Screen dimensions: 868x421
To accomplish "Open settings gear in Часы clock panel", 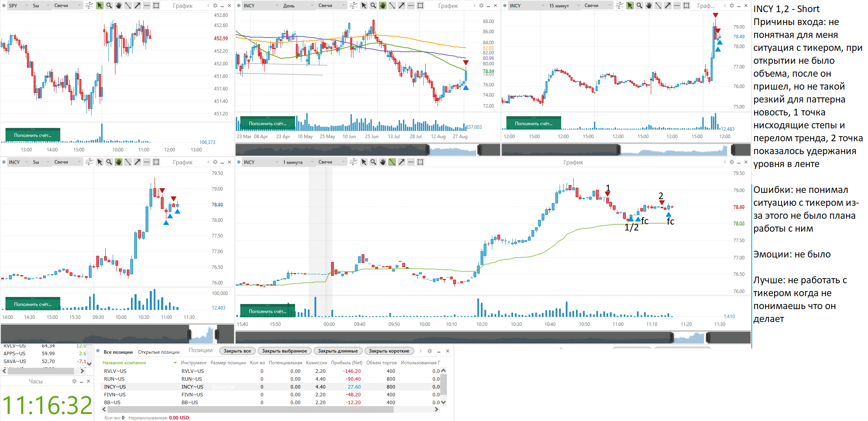I will [x=74, y=381].
